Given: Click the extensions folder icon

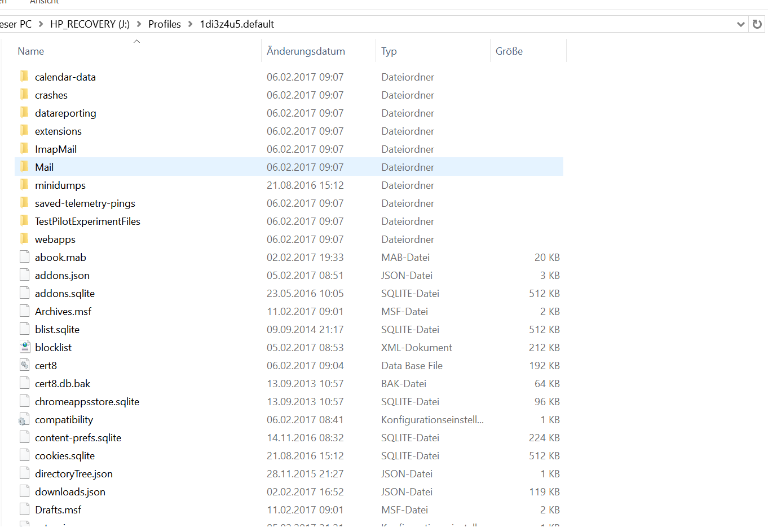Looking at the screenshot, I should 24,131.
